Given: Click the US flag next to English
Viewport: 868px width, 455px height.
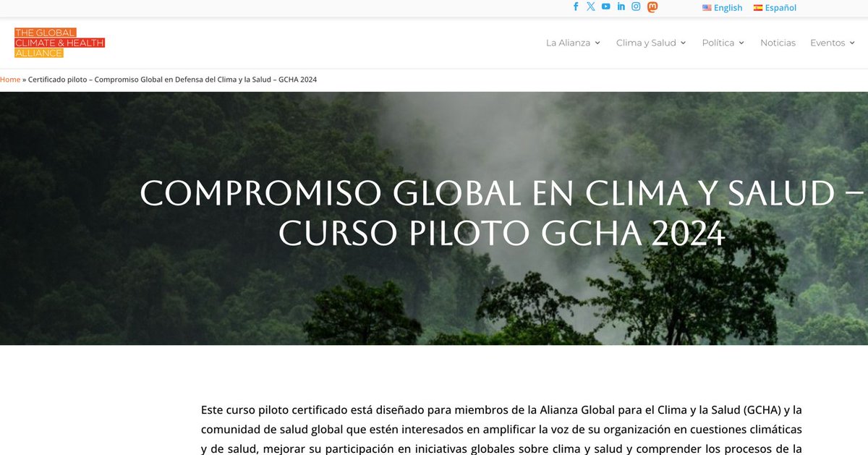Looking at the screenshot, I should [x=707, y=8].
